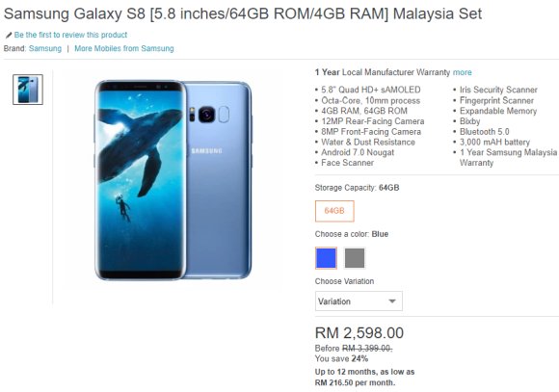Click the '1 Year Local Manufacturer Warranty' text

[x=383, y=72]
